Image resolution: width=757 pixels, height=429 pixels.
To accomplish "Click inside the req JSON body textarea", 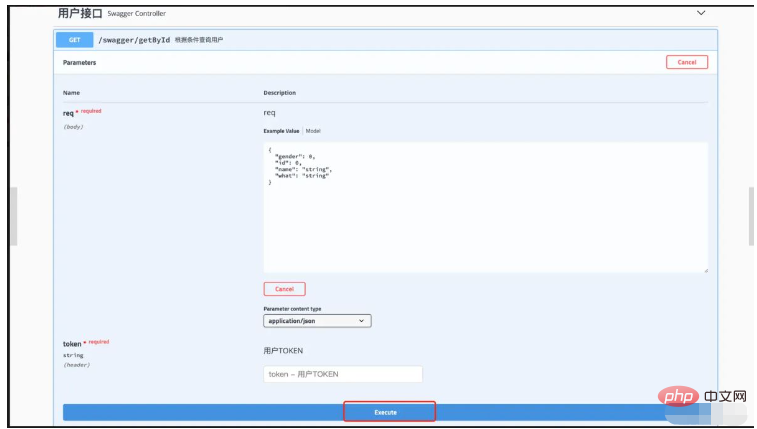I will coord(486,208).
